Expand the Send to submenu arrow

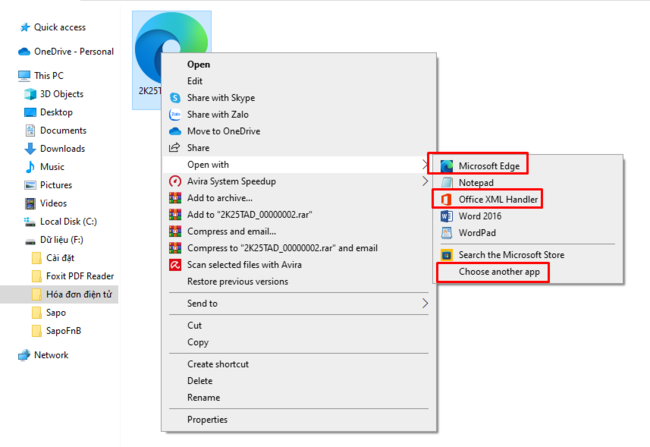click(424, 303)
